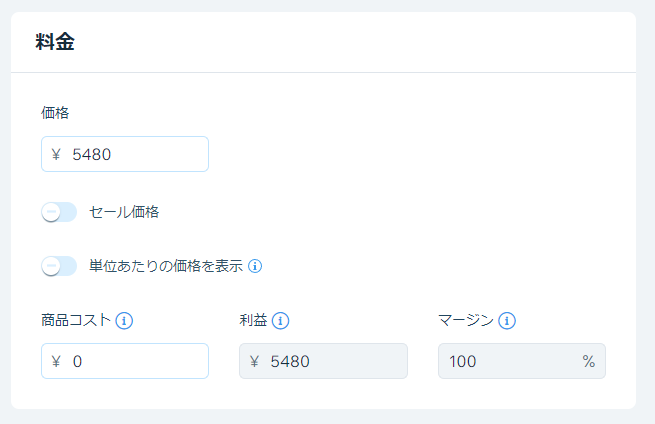Click the 料金 section heading
The width and height of the screenshot is (655, 424).
click(x=55, y=42)
